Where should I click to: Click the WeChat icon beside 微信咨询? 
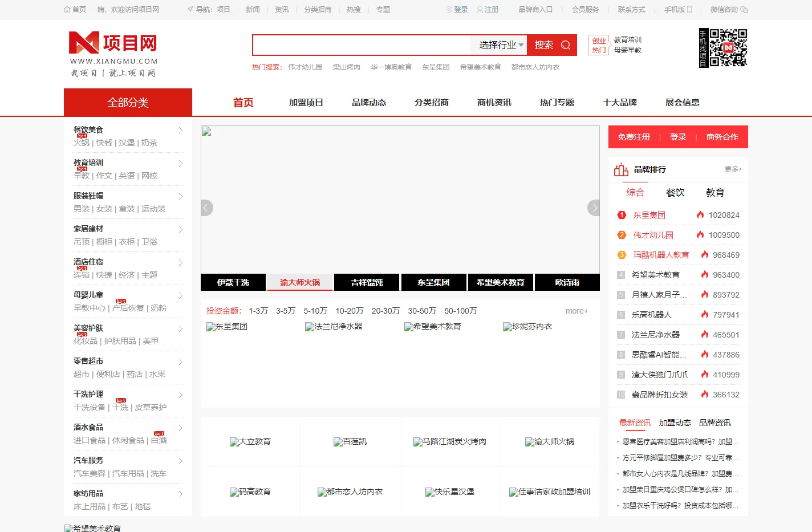tap(744, 10)
